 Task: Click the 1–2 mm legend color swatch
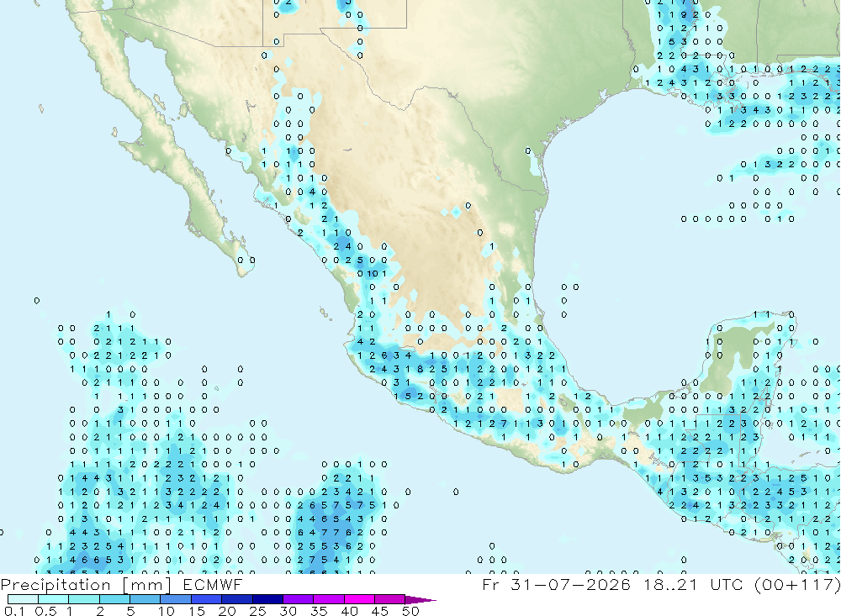click(84, 599)
